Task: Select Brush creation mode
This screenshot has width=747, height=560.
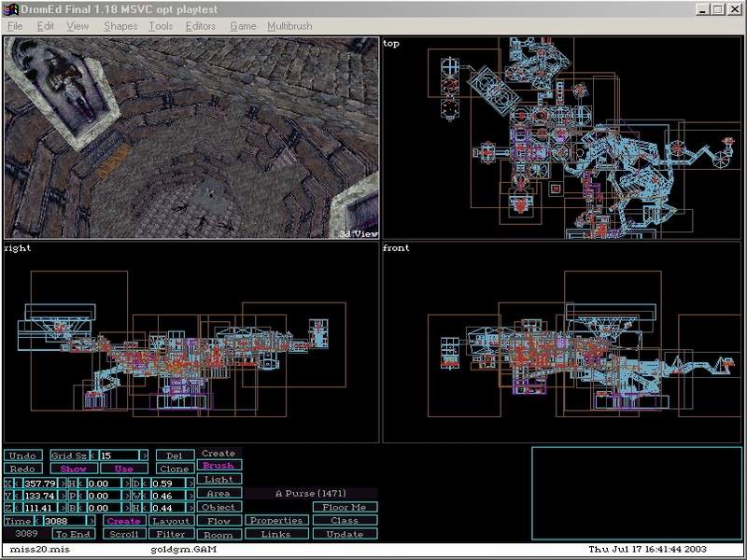Action: click(218, 465)
